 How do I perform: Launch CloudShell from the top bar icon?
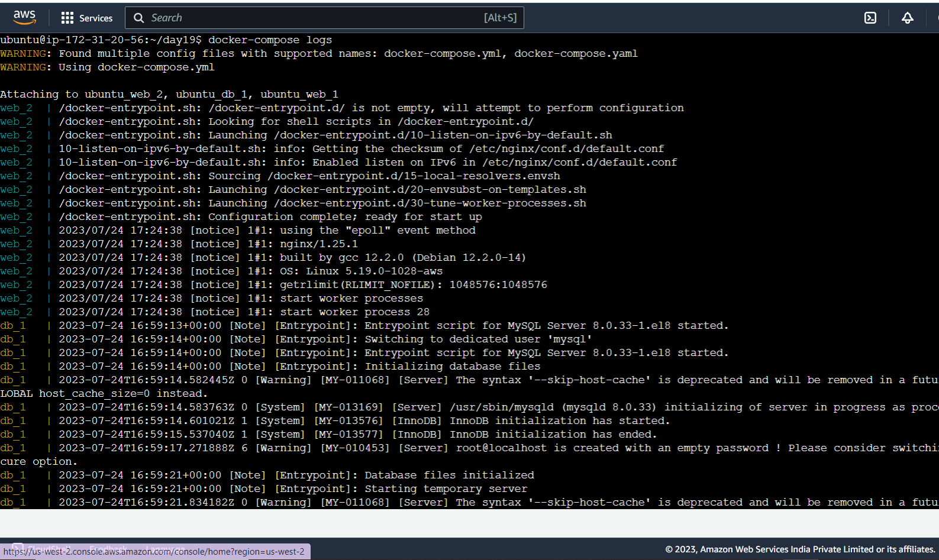[870, 18]
